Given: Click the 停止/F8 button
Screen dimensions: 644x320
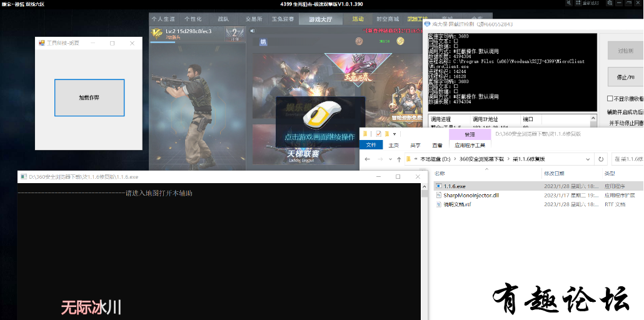Looking at the screenshot, I should (625, 77).
